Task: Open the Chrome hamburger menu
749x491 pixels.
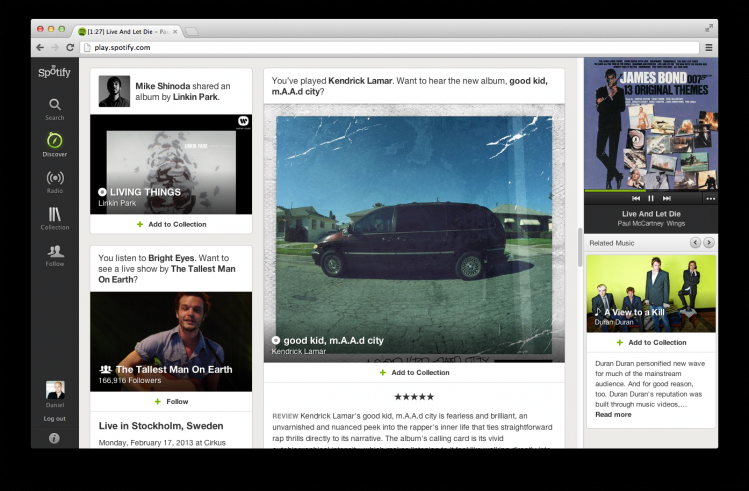Action: (x=709, y=47)
